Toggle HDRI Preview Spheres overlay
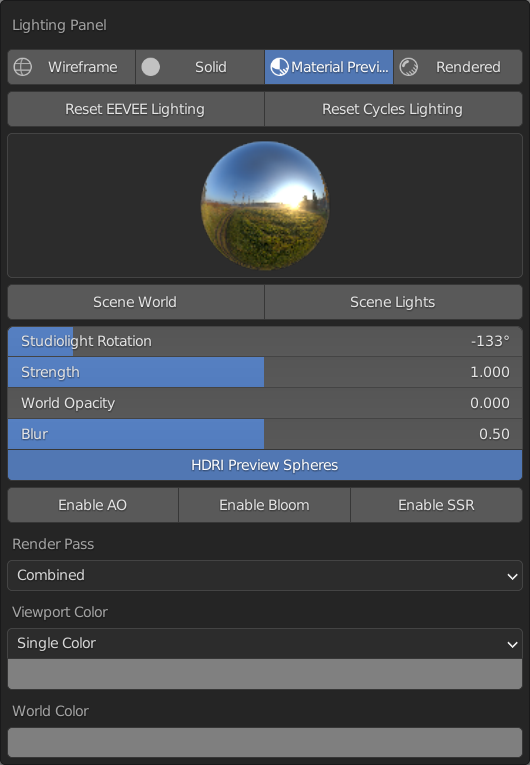Screen dimensions: 530x765 tap(265, 465)
